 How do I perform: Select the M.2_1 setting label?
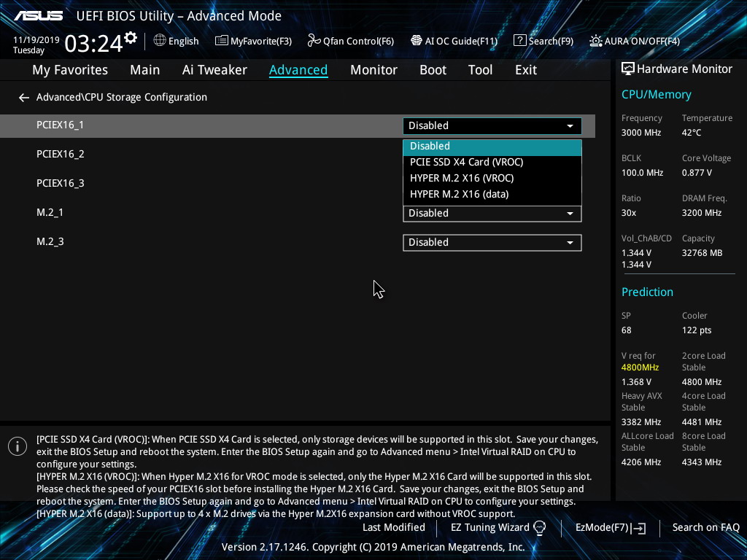coord(50,212)
